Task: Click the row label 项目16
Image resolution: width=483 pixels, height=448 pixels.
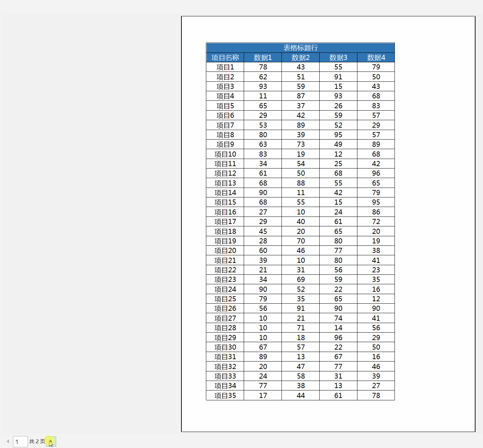Action: click(x=225, y=212)
